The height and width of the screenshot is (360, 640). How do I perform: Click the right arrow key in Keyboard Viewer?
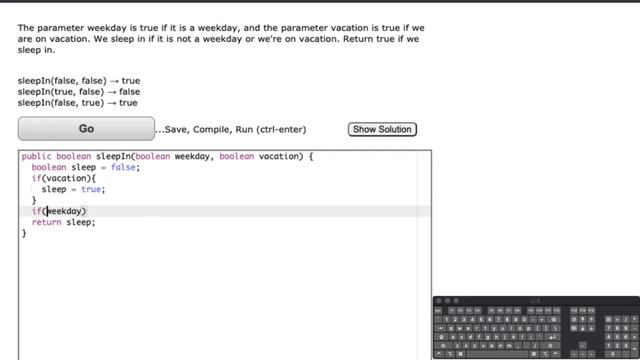click(591, 354)
